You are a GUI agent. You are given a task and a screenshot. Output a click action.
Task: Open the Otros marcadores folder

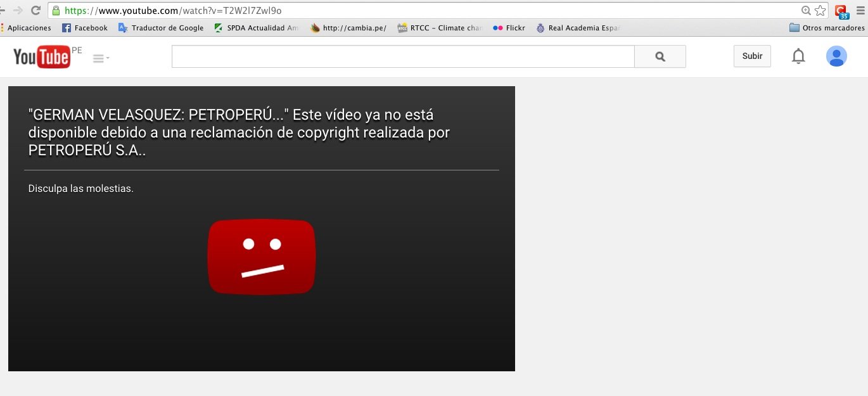point(827,28)
